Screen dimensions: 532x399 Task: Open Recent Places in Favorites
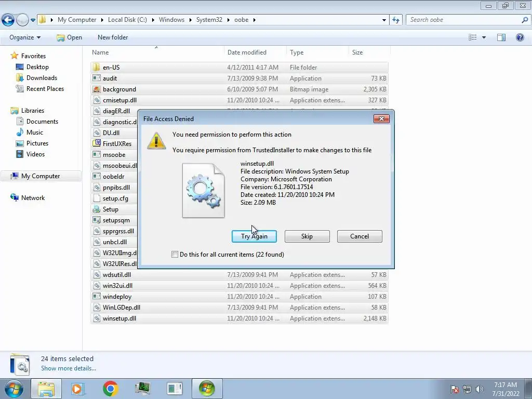pos(45,88)
